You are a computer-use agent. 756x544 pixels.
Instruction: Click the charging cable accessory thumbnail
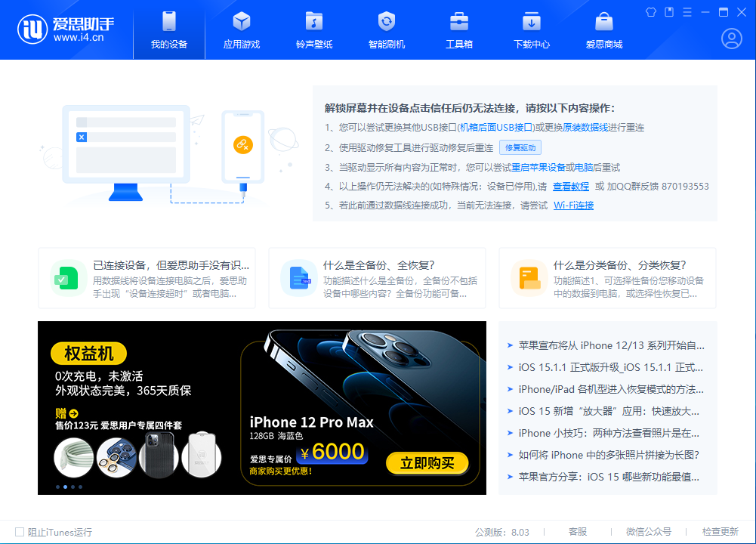tap(74, 457)
